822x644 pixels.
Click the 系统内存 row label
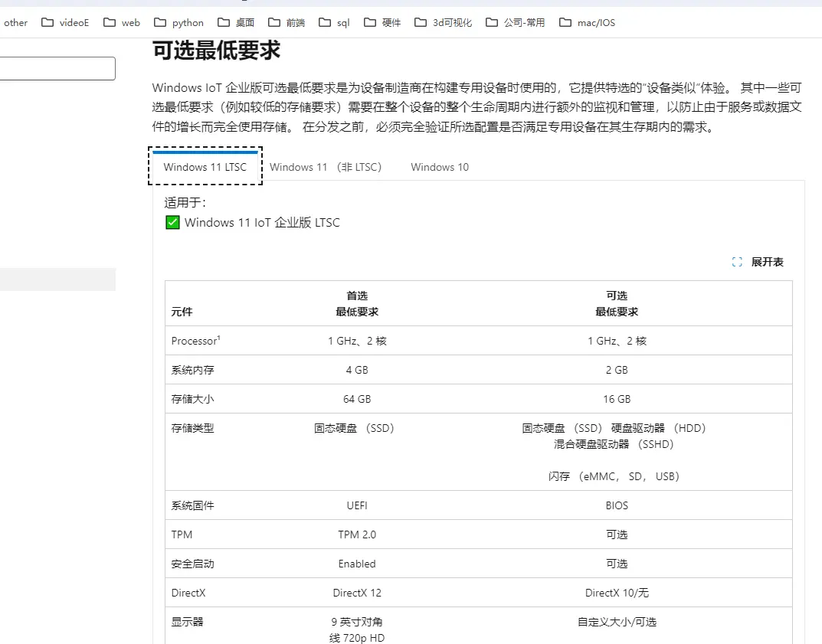(x=192, y=370)
